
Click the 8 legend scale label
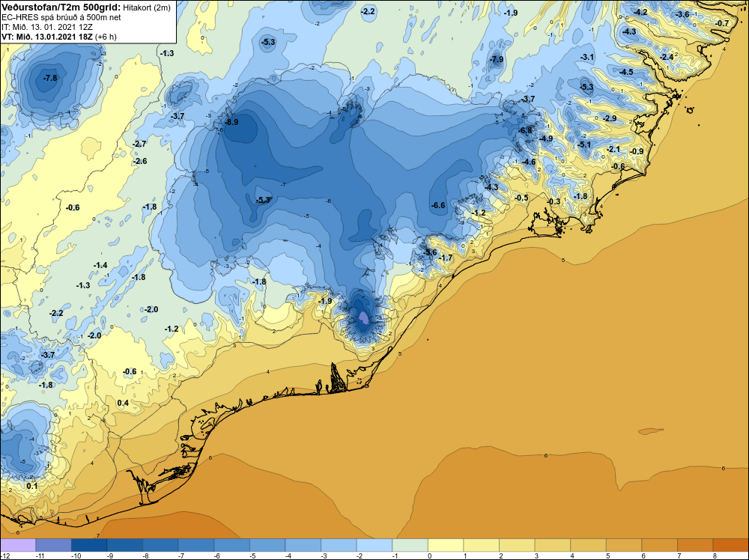click(713, 556)
